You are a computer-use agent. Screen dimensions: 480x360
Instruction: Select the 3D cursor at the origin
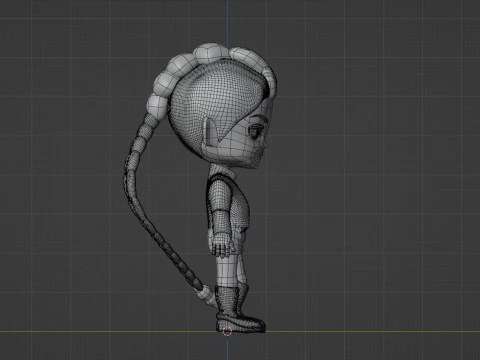coord(227,332)
